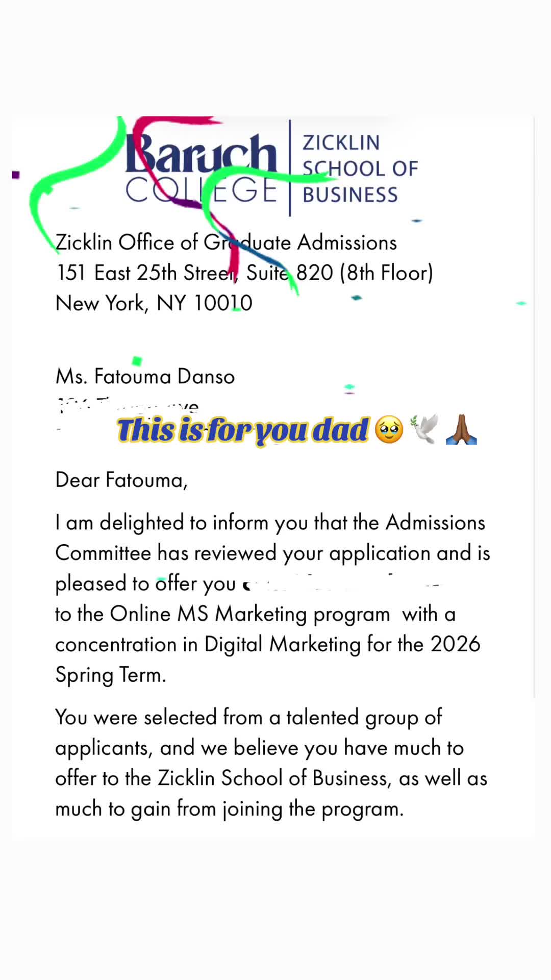Click the red ribbon above Baruch logo
This screenshot has height=980, width=551.
point(173,128)
